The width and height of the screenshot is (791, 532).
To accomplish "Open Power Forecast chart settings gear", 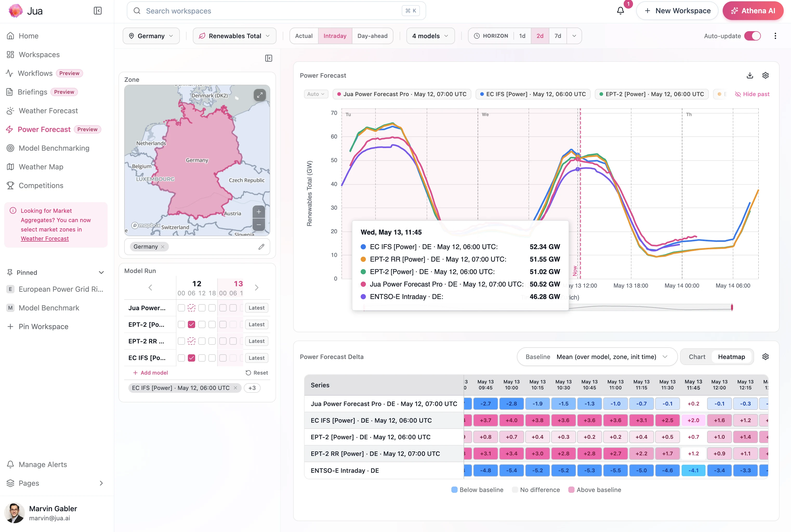I will 765,75.
